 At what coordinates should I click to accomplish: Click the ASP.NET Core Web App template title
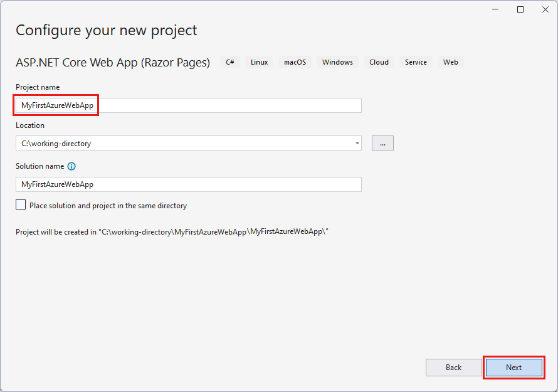point(113,63)
